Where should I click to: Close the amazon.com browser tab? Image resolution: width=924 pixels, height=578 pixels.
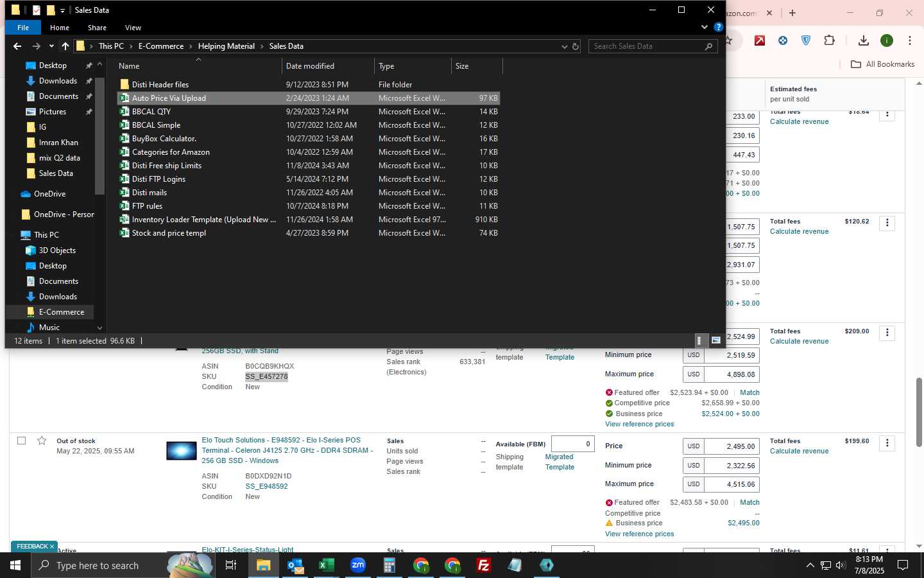(x=769, y=13)
